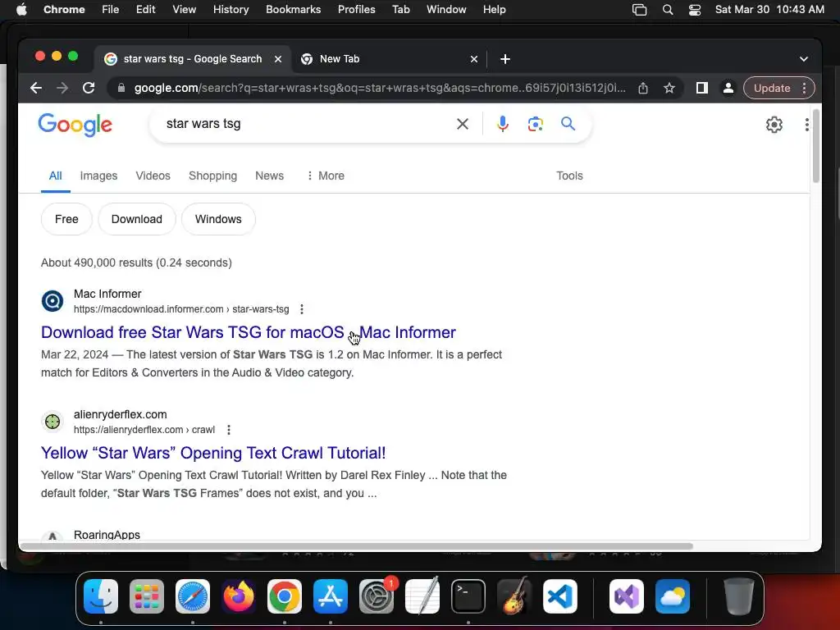The height and width of the screenshot is (630, 840).
Task: Open Terminal from the Dock
Action: (468, 596)
